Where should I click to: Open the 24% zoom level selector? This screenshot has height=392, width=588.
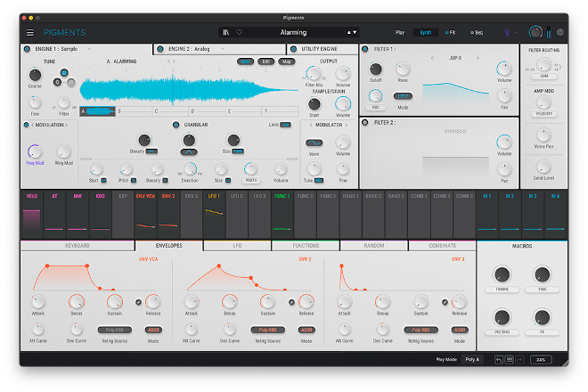[x=541, y=360]
